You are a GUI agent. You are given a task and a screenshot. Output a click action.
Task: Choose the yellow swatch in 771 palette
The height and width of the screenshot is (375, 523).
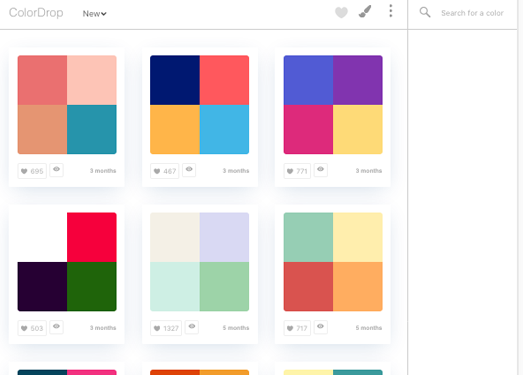[358, 129]
